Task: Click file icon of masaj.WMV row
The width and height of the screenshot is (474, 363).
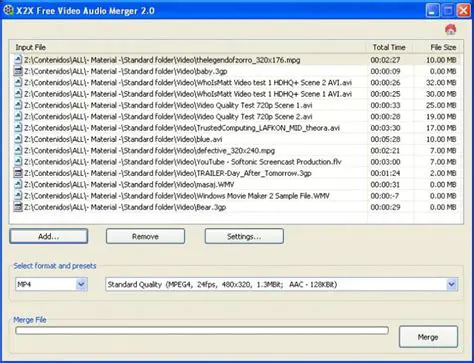Action: point(18,185)
